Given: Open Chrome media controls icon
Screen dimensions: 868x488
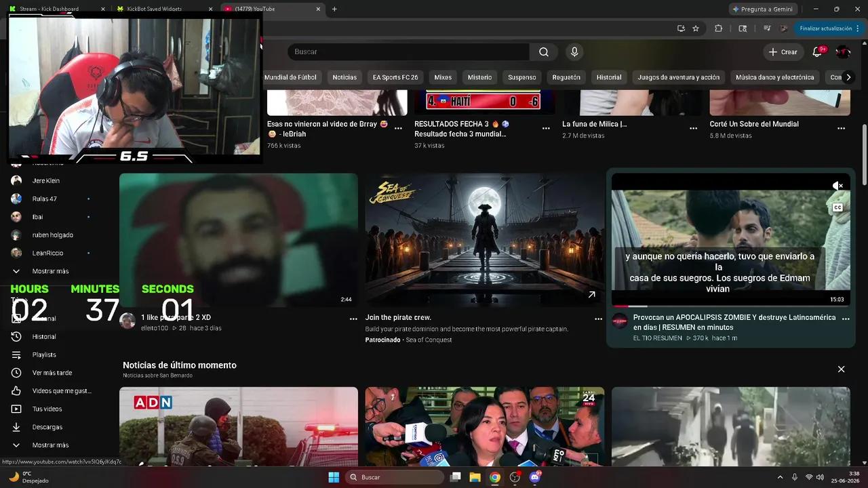Looking at the screenshot, I should 767,28.
